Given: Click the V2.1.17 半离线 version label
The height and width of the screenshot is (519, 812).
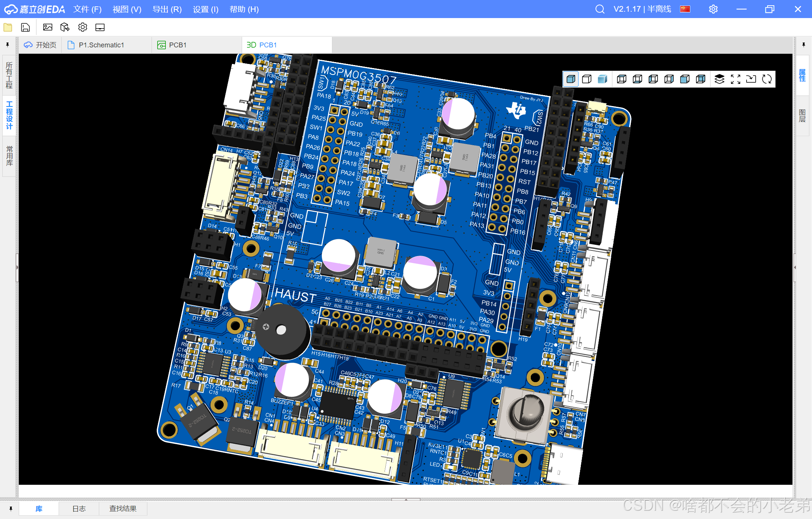Looking at the screenshot, I should [642, 9].
